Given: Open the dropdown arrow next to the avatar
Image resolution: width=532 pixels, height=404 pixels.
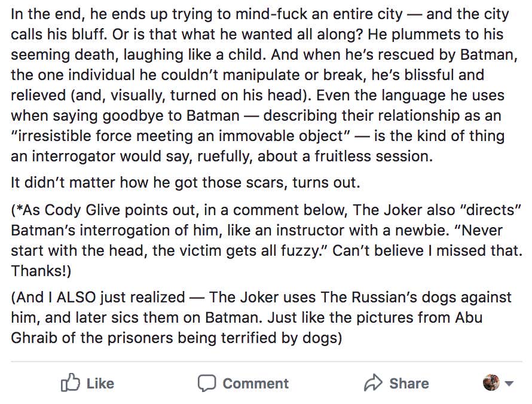Looking at the screenshot, I should [x=509, y=384].
